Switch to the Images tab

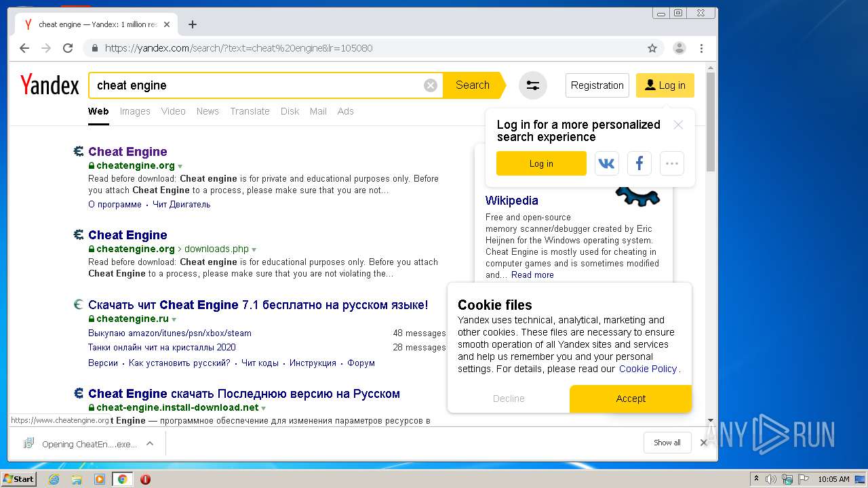(x=135, y=111)
